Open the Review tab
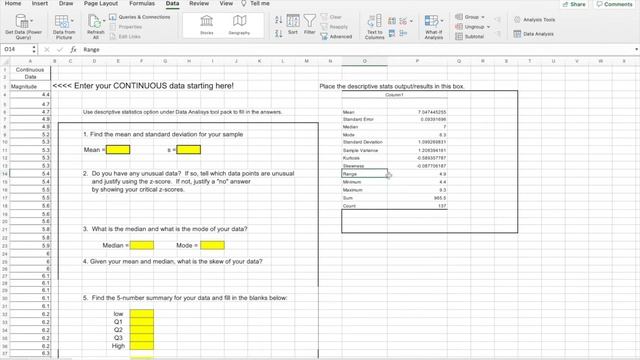Viewport: 640px width, 360px height. click(x=199, y=3)
